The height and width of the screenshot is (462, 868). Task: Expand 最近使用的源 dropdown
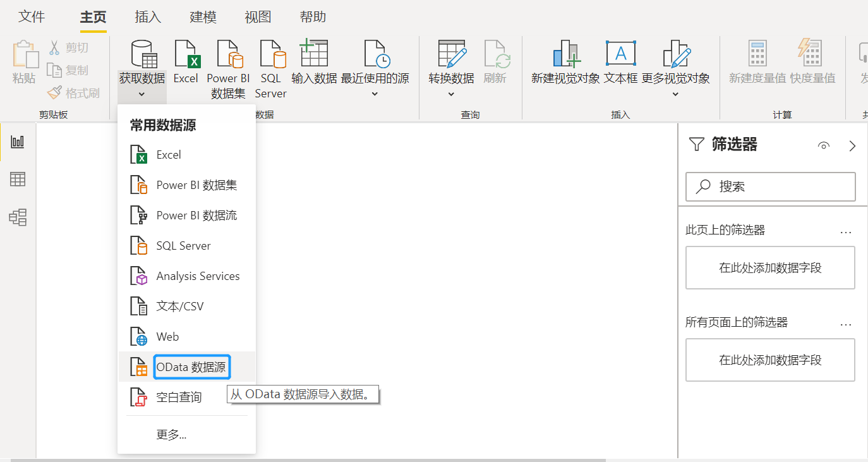tap(375, 94)
